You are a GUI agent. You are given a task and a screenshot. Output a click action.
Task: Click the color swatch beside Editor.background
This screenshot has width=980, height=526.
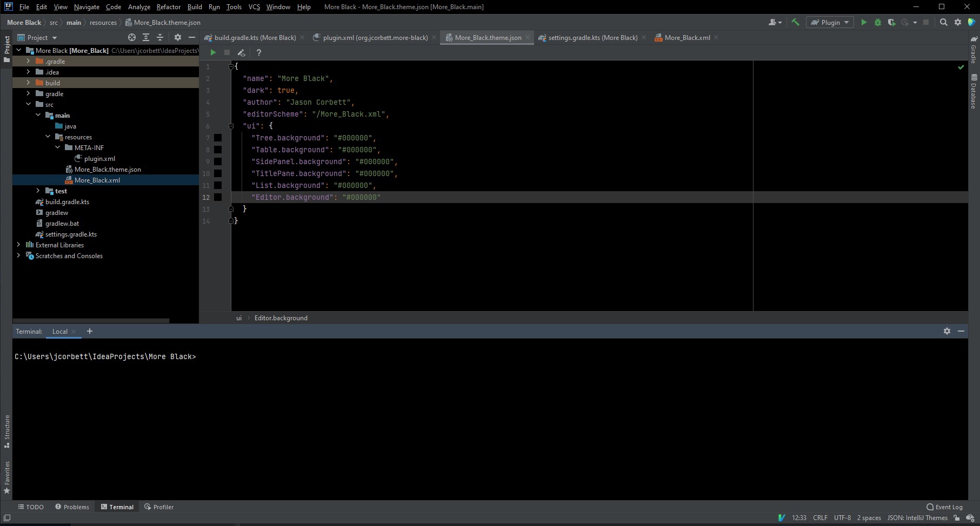coord(218,197)
